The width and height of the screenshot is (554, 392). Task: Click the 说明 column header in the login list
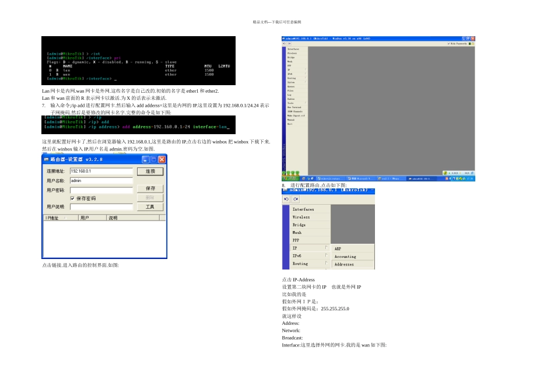pyautogui.click(x=133, y=218)
